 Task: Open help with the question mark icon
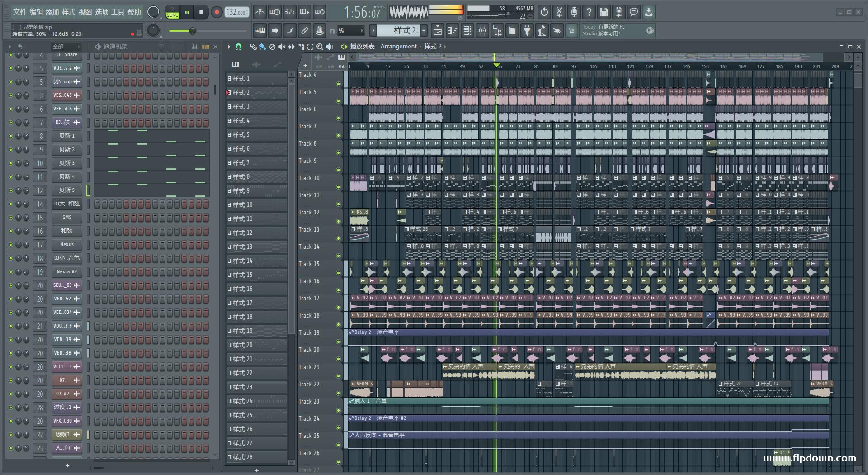589,12
